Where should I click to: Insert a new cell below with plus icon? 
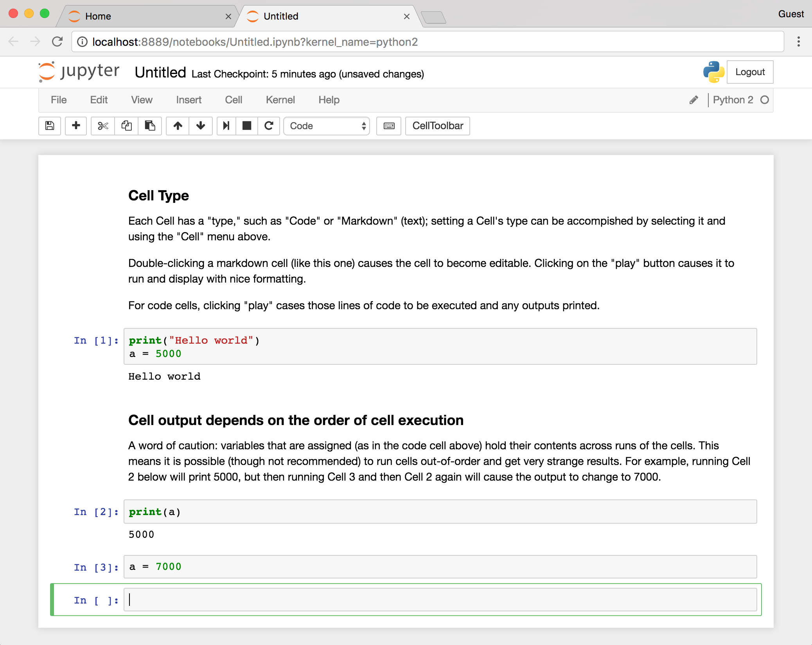point(76,126)
